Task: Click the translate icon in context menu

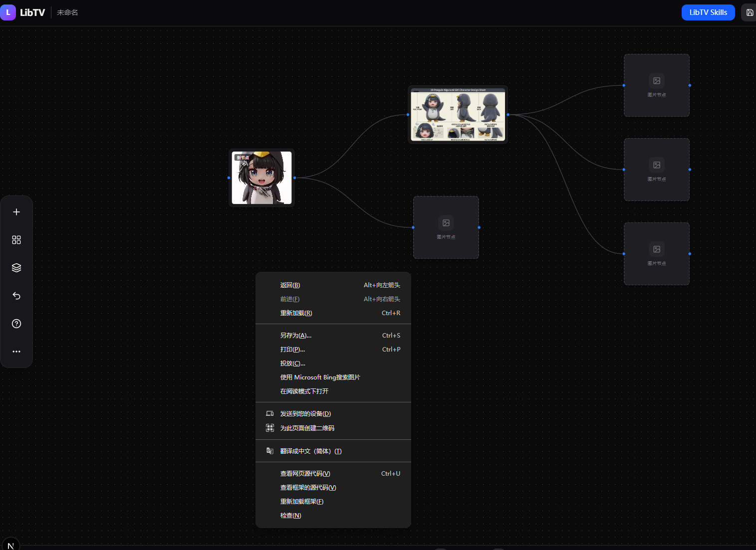Action: tap(270, 451)
